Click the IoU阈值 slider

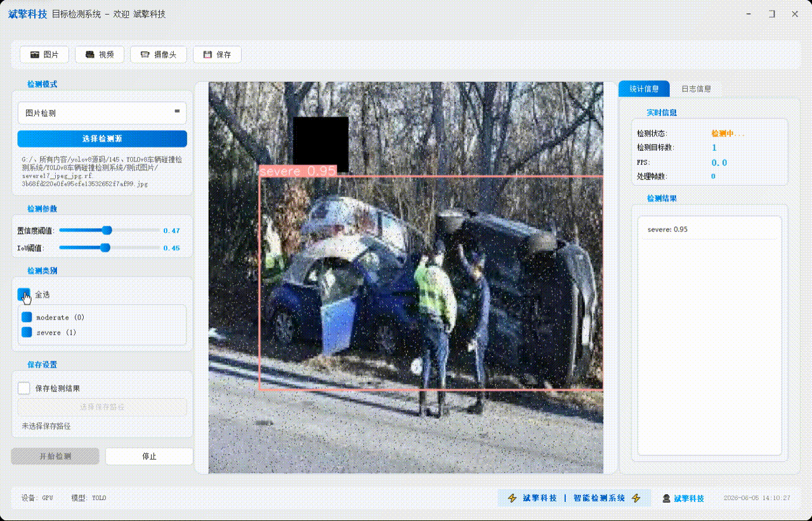109,248
